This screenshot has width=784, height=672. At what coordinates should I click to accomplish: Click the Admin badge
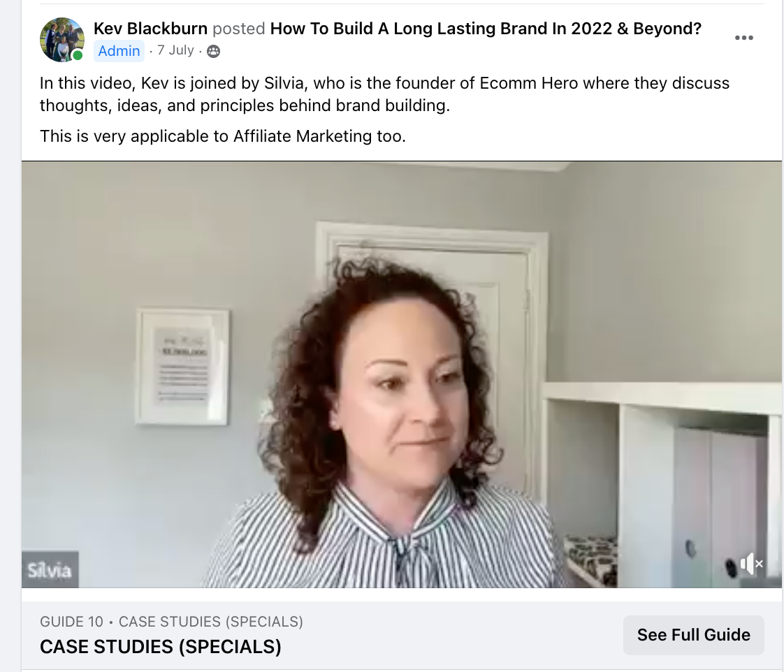tap(119, 51)
